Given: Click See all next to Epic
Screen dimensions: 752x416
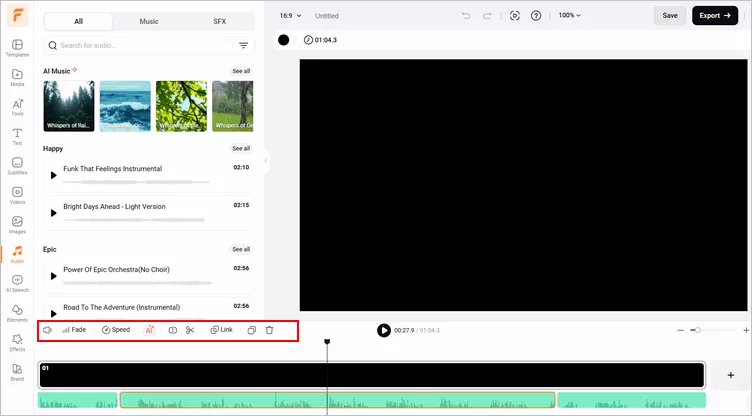Looking at the screenshot, I should pyautogui.click(x=241, y=249).
